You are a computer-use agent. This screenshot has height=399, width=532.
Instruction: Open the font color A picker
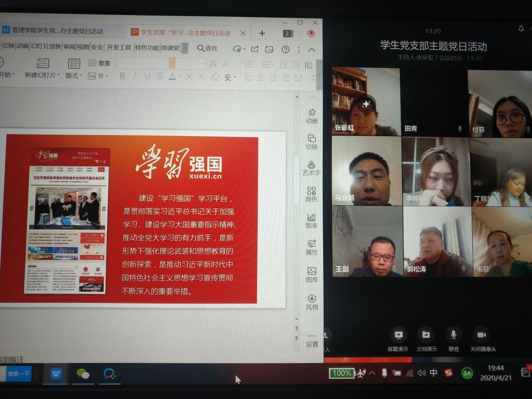[172, 76]
